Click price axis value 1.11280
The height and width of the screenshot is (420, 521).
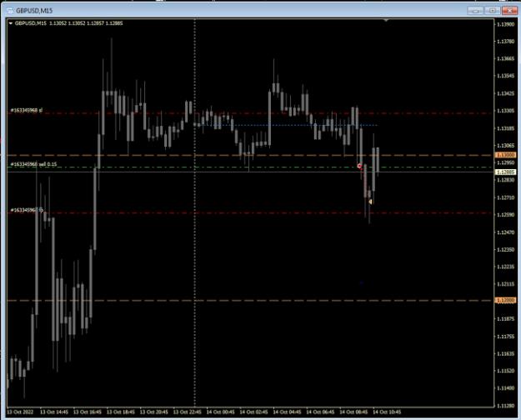coord(505,406)
